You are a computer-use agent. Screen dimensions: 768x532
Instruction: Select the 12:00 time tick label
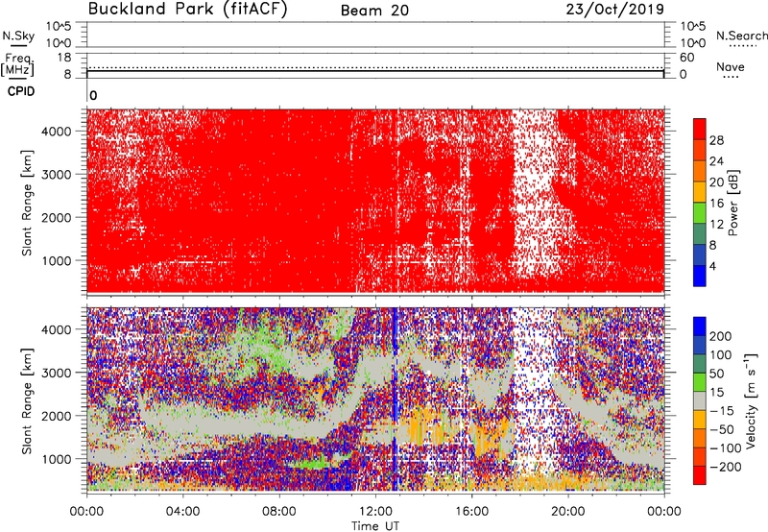tap(375, 512)
